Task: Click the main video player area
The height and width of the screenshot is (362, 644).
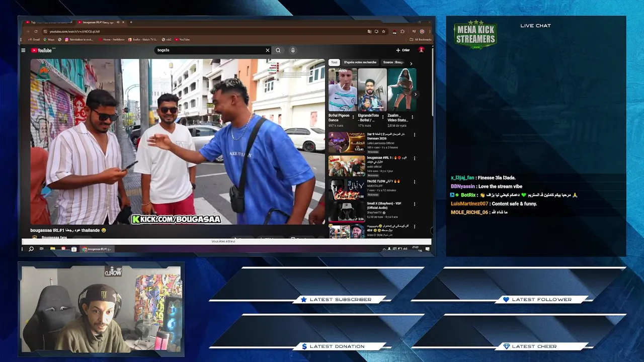Action: click(x=178, y=142)
